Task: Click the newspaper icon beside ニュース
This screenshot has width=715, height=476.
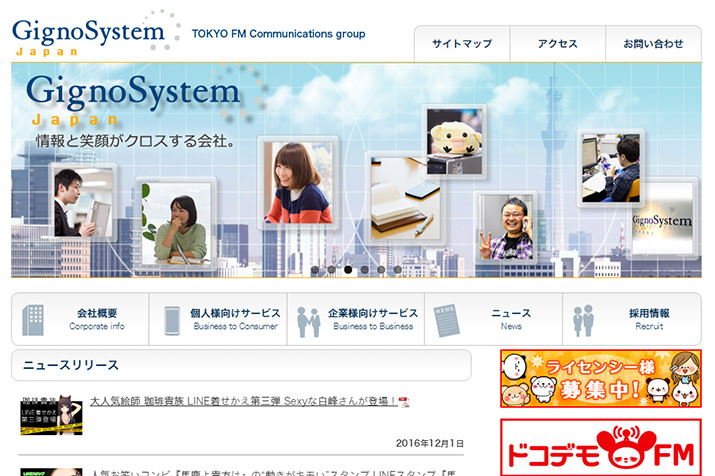Action: 446,321
